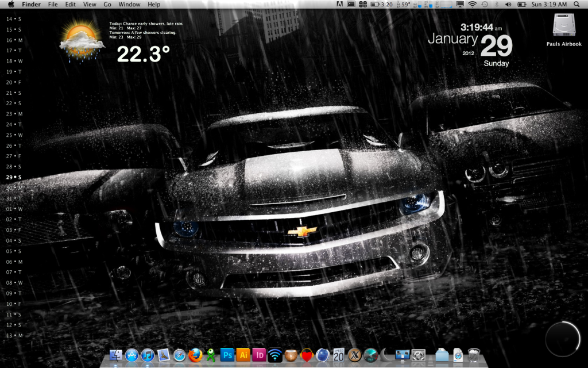Open the crescent moon app in dock
Image resolution: width=588 pixels, height=368 pixels.
click(x=386, y=355)
